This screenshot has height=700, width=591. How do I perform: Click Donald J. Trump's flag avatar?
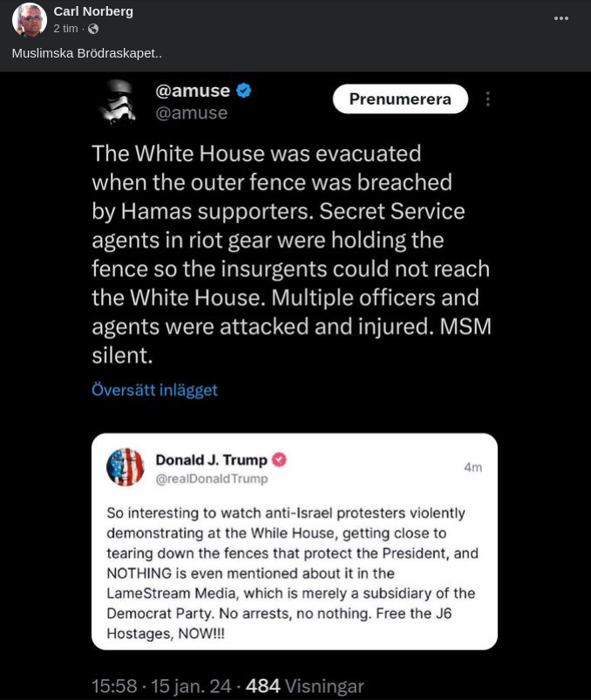click(x=125, y=467)
